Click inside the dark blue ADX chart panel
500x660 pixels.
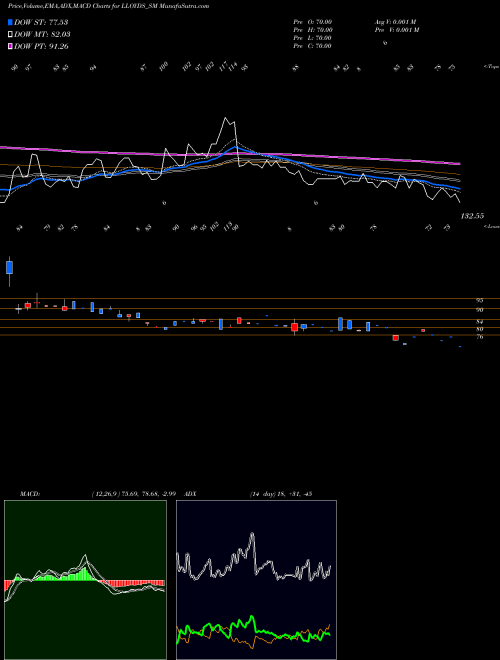(256, 580)
